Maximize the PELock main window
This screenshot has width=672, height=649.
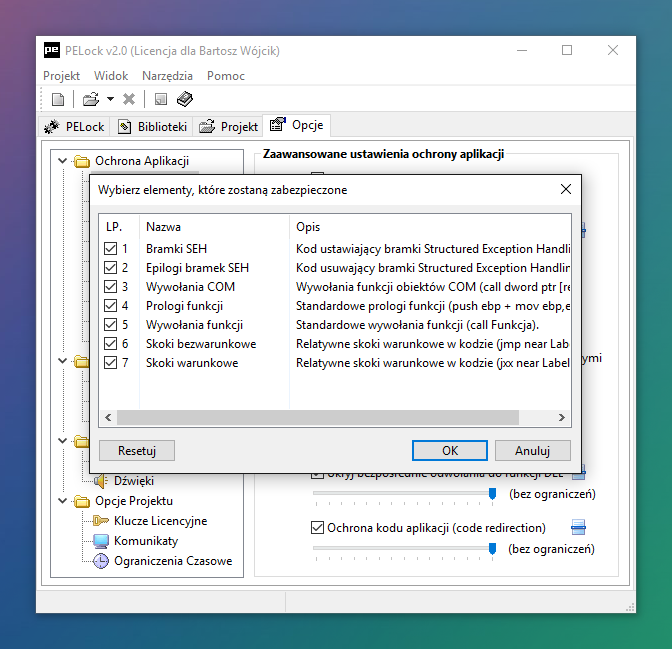pos(567,50)
